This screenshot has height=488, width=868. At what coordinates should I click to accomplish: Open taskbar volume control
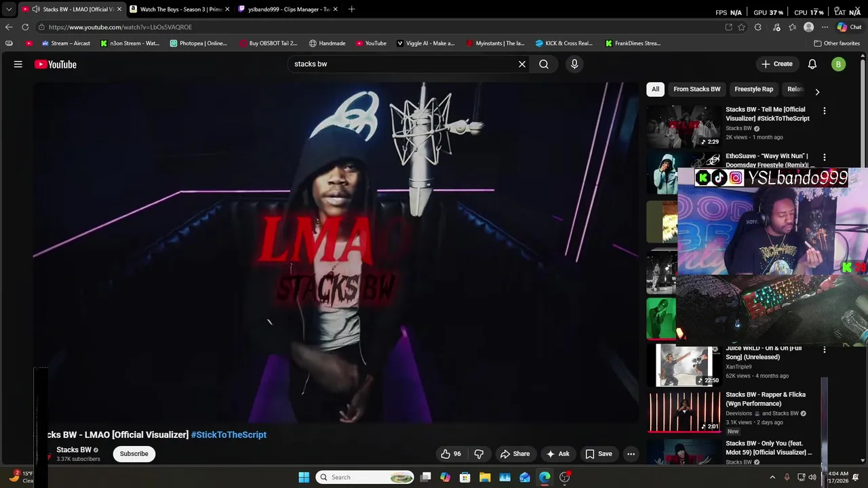coord(812,477)
